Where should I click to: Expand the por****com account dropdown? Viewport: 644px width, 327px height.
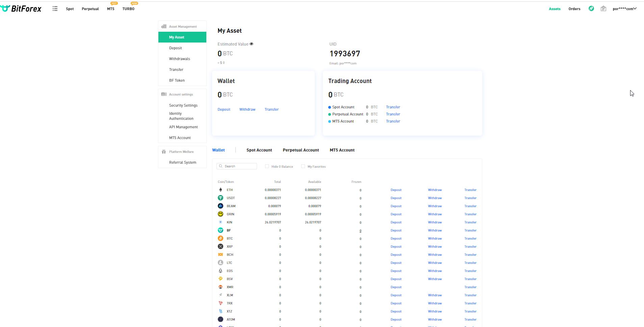[624, 9]
